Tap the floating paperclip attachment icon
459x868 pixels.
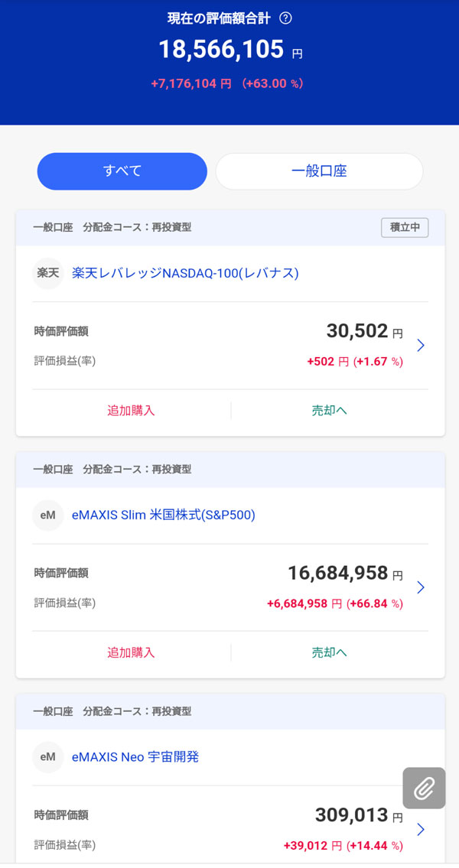(424, 788)
